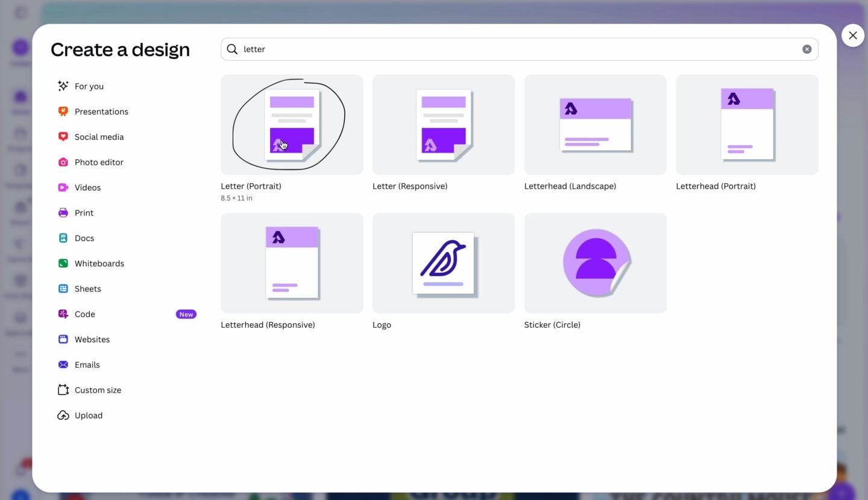Click the '8.5 × 11 in' size text
The image size is (868, 500).
236,198
